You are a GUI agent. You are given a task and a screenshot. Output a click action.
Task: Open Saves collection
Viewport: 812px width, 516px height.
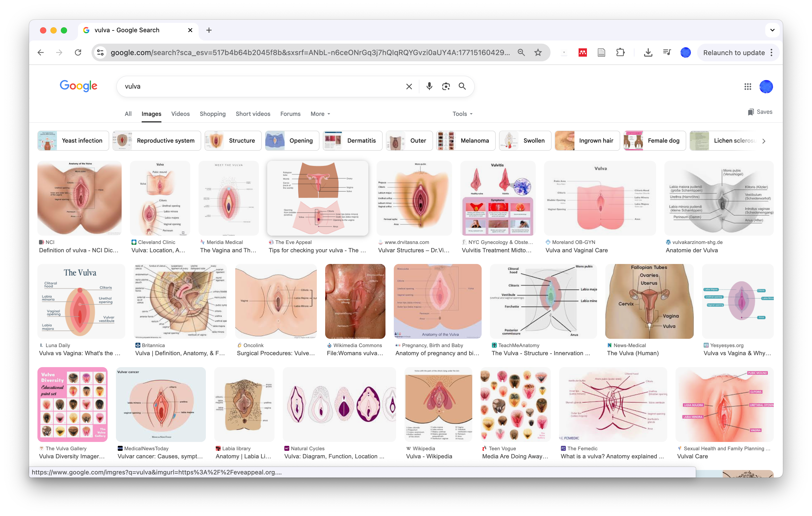(x=760, y=112)
